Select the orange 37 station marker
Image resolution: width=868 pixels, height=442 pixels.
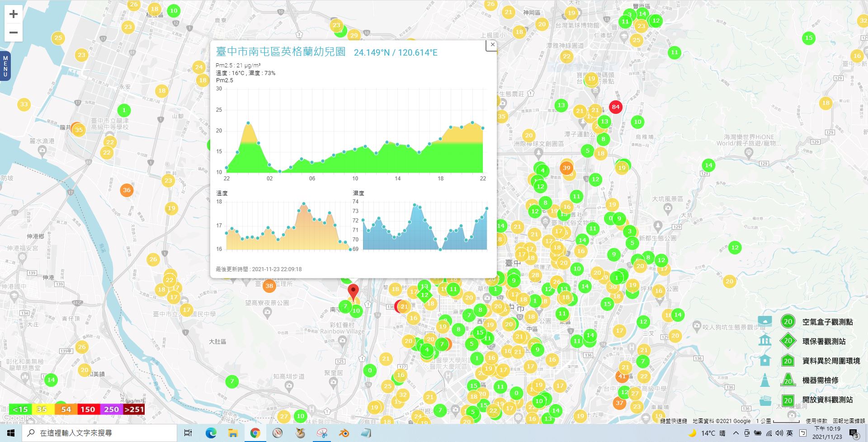(619, 403)
